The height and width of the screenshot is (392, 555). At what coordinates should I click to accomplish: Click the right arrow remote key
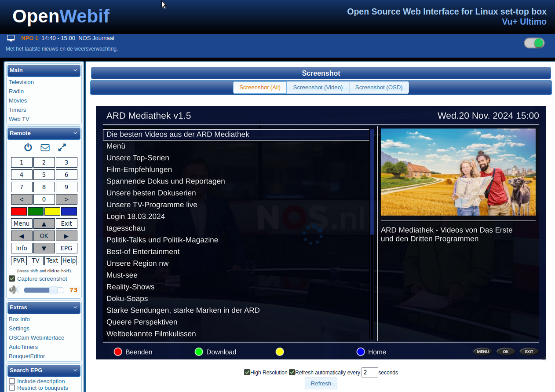point(66,236)
